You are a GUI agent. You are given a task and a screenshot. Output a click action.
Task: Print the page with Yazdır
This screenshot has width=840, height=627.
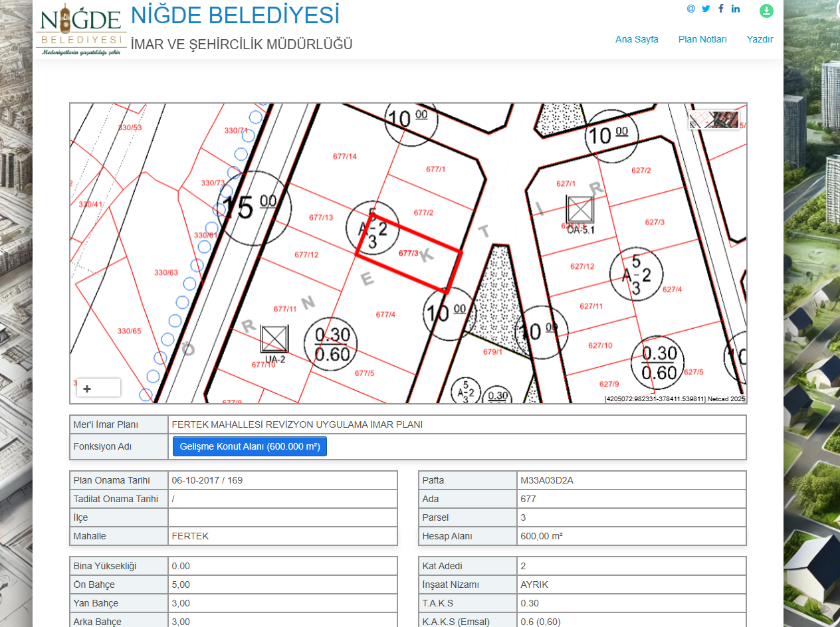click(760, 39)
